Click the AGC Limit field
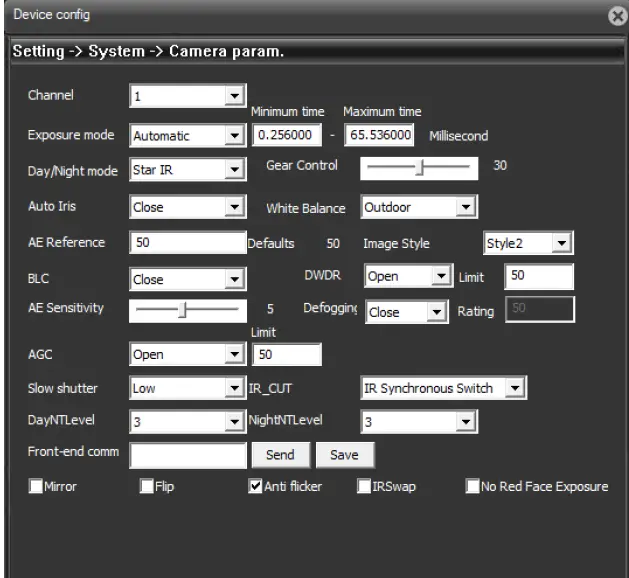The image size is (629, 578). point(287,354)
